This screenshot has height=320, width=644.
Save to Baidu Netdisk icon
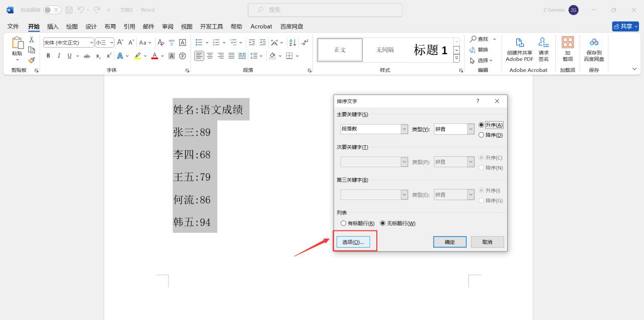coord(594,49)
